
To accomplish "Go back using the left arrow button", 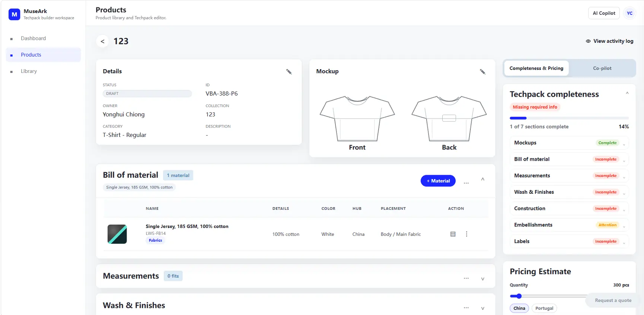I will pos(102,41).
